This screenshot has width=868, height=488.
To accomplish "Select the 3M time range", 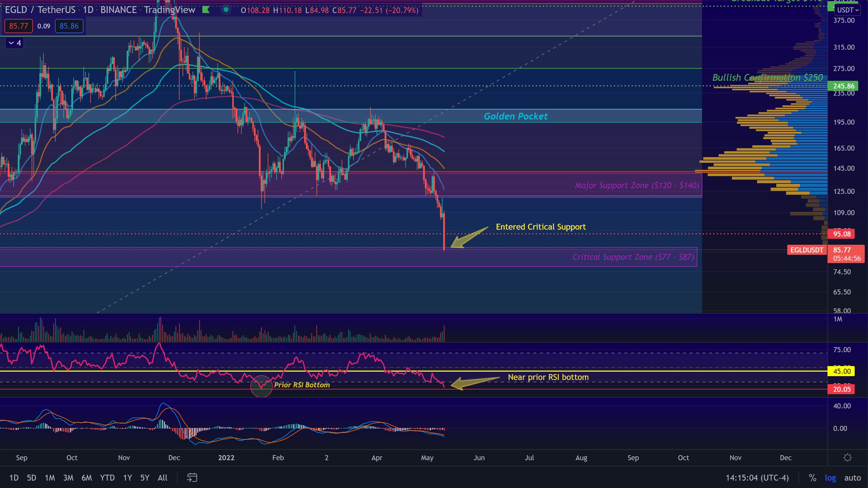I will (68, 478).
